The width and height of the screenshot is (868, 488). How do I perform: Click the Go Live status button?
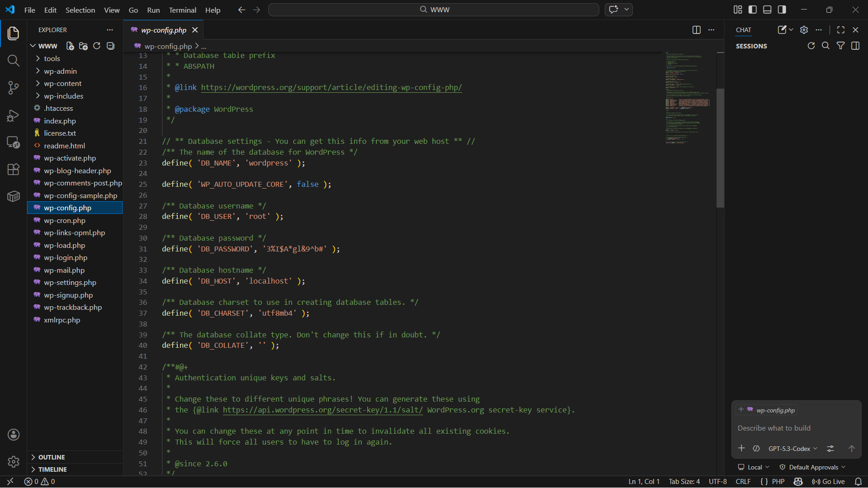pos(829,482)
